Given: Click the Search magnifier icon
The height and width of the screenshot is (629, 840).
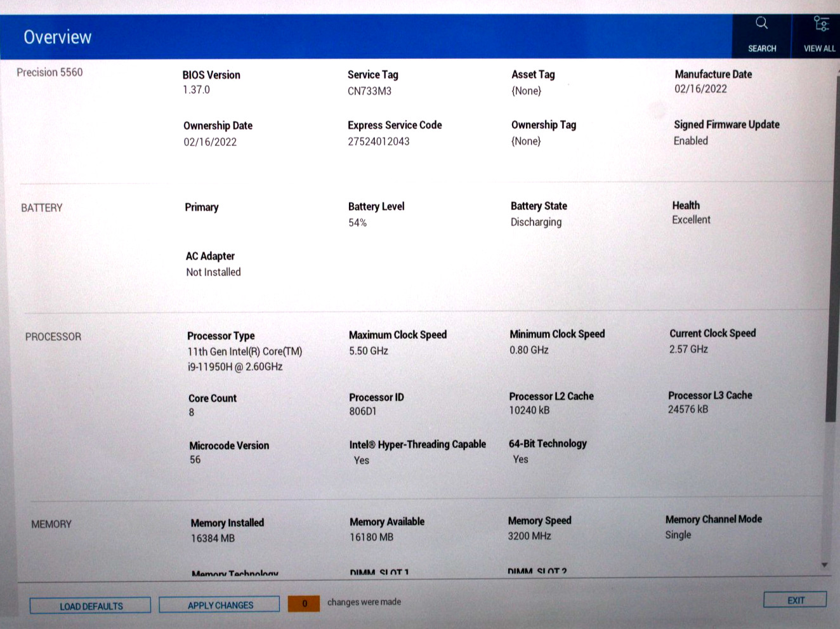Looking at the screenshot, I should click(761, 23).
